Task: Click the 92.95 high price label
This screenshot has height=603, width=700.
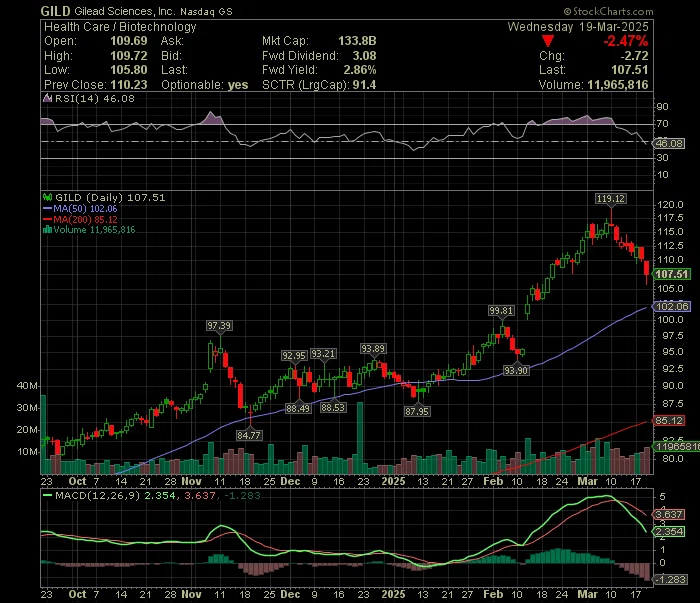Action: 294,356
